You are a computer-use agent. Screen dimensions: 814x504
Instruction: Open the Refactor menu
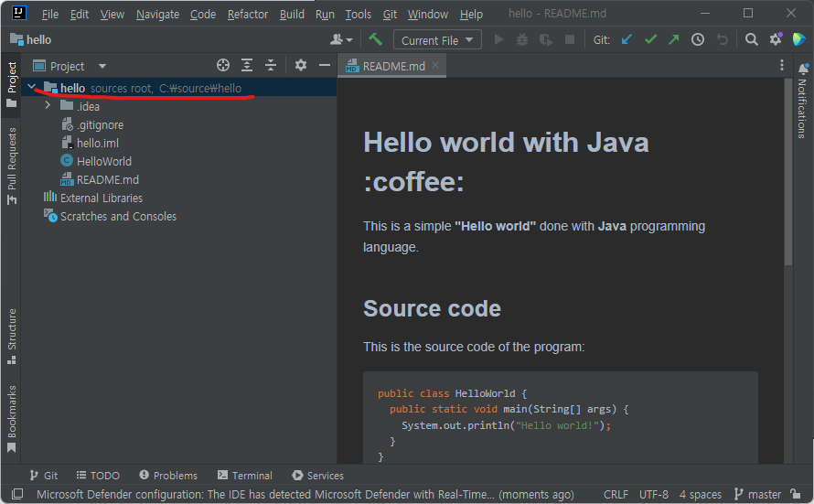point(248,14)
